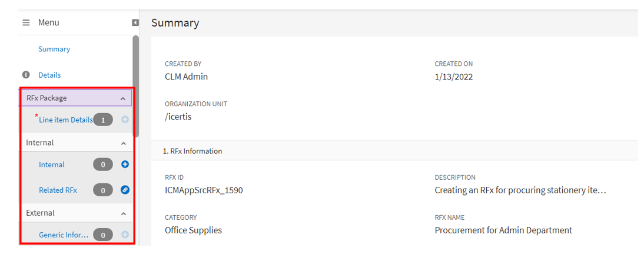Click the Related RFx link icon
The image size is (644, 254).
(125, 190)
